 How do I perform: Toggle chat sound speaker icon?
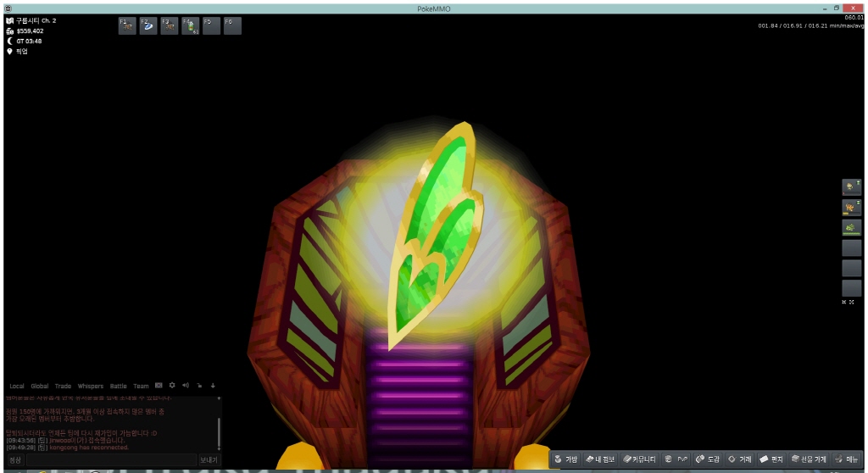pos(186,386)
